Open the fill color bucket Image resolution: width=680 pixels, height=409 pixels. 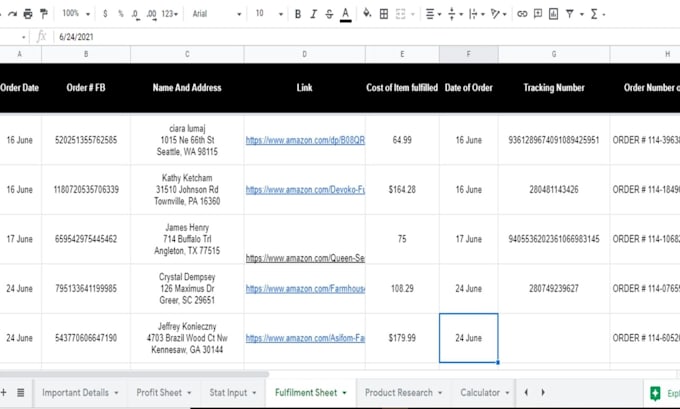[x=367, y=13]
